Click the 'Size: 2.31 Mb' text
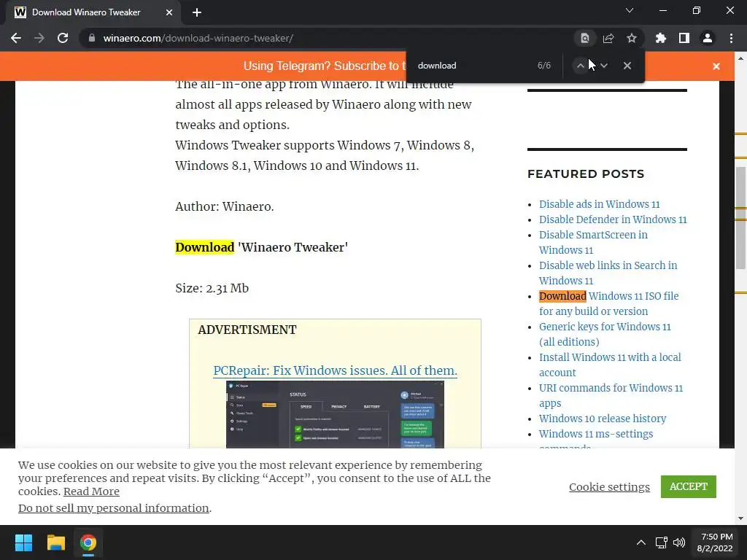This screenshot has width=747, height=560. (212, 288)
